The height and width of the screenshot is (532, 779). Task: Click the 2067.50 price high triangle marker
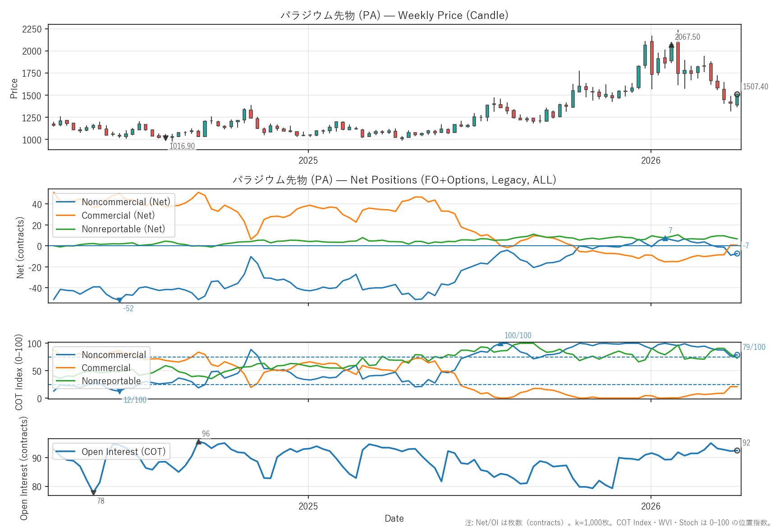(x=671, y=45)
